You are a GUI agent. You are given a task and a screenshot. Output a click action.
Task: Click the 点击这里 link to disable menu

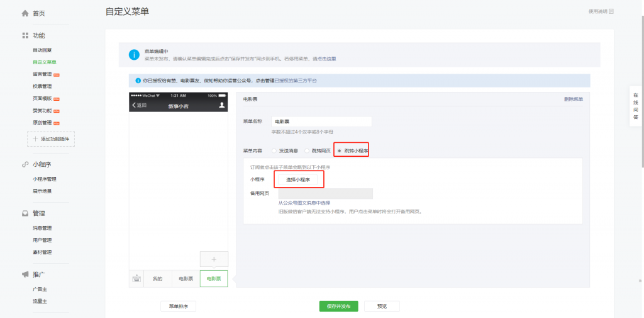click(x=327, y=59)
